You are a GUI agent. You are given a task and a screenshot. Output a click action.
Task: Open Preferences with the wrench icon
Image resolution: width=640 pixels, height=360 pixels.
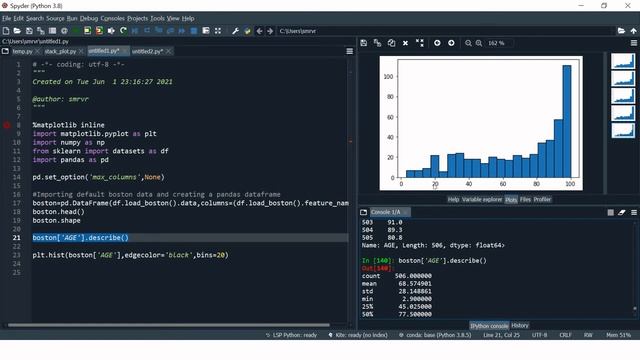click(x=236, y=31)
